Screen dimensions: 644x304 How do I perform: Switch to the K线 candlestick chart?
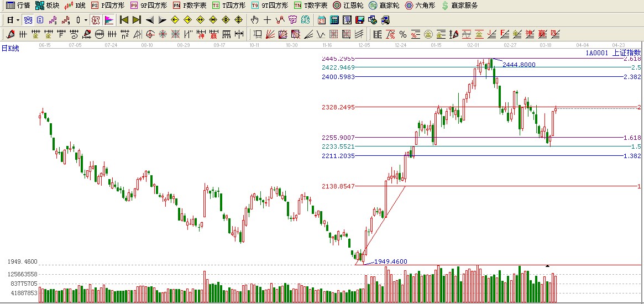tap(75, 6)
